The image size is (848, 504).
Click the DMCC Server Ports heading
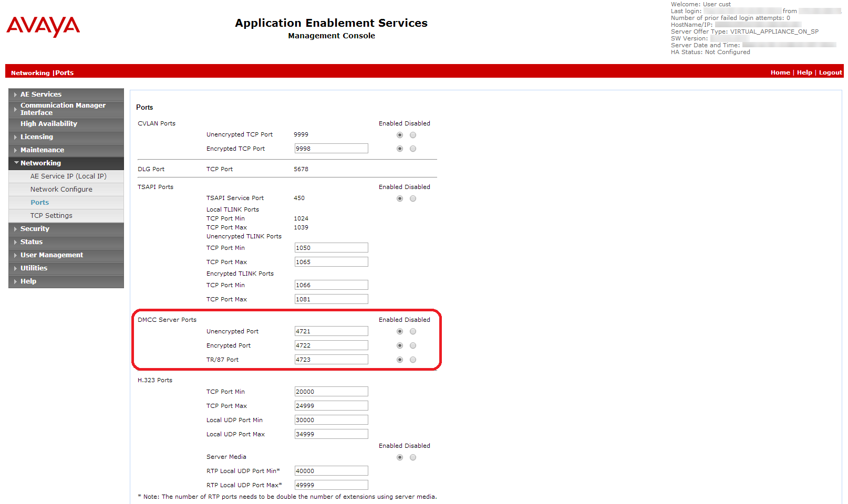167,320
